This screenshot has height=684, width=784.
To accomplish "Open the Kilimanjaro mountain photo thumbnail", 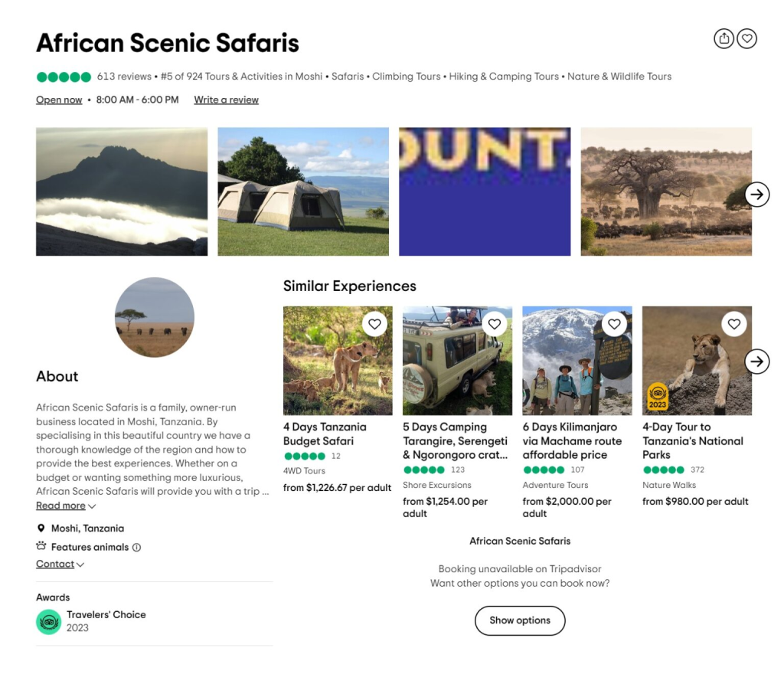I will tap(122, 191).
